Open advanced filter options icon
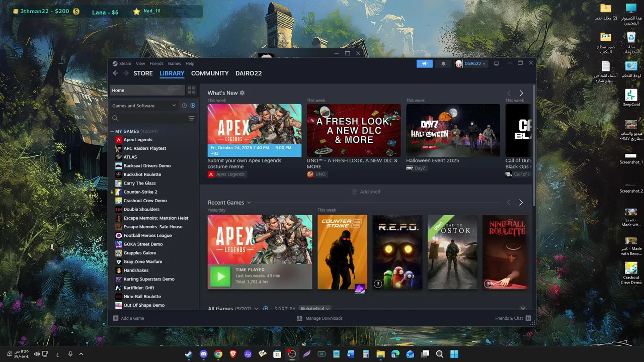Viewport: 644px width, 362px height. click(x=191, y=118)
